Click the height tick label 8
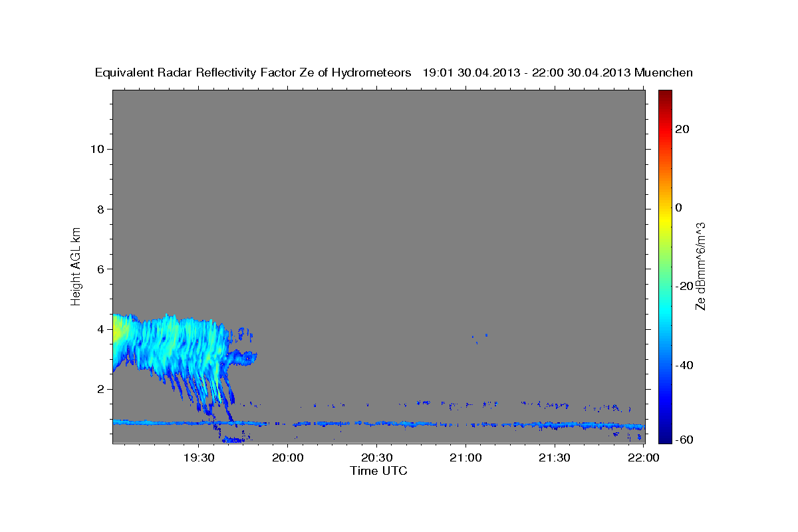Image resolution: width=798 pixels, height=532 pixels. point(101,209)
